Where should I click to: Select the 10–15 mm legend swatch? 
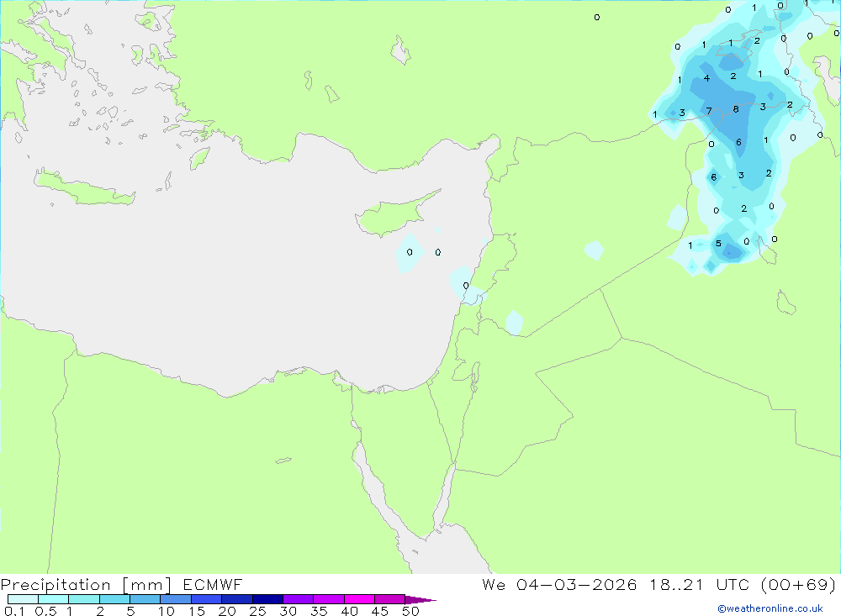point(176,599)
